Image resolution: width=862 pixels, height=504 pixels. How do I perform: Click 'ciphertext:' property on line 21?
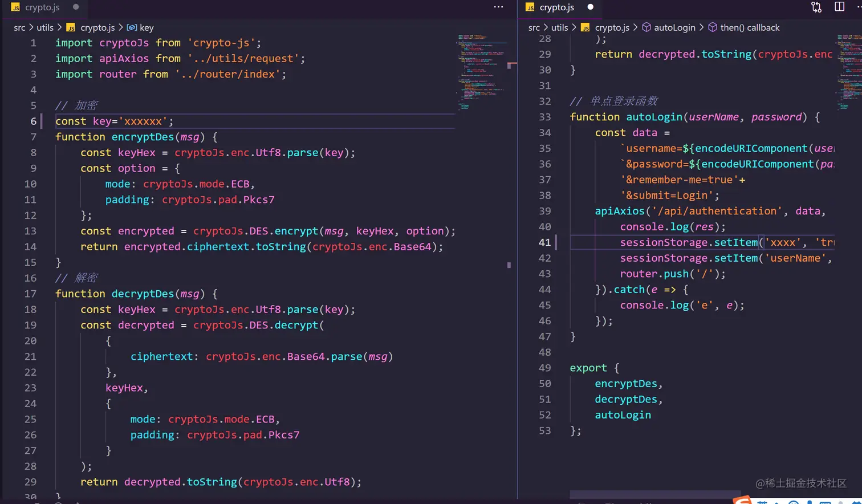pos(165,356)
